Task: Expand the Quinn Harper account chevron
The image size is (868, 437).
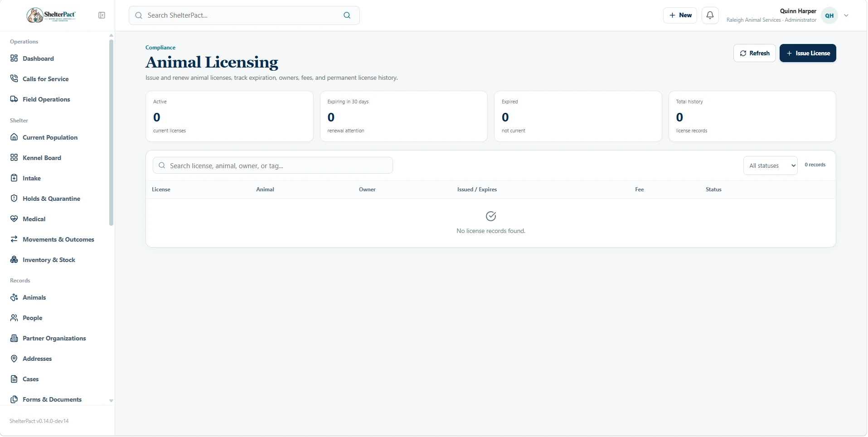Action: point(846,15)
